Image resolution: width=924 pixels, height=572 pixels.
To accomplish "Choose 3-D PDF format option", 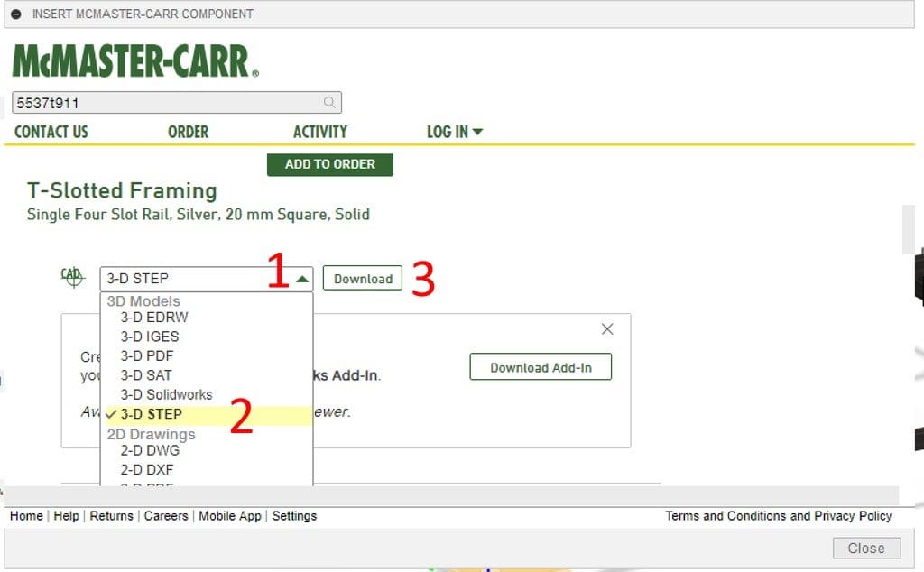I will (147, 356).
